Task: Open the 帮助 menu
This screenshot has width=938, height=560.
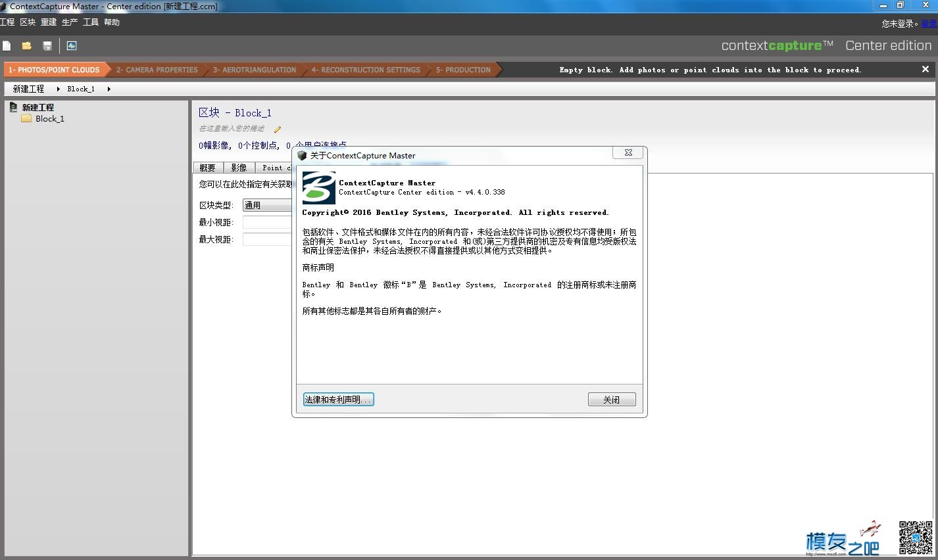Action: [112, 22]
